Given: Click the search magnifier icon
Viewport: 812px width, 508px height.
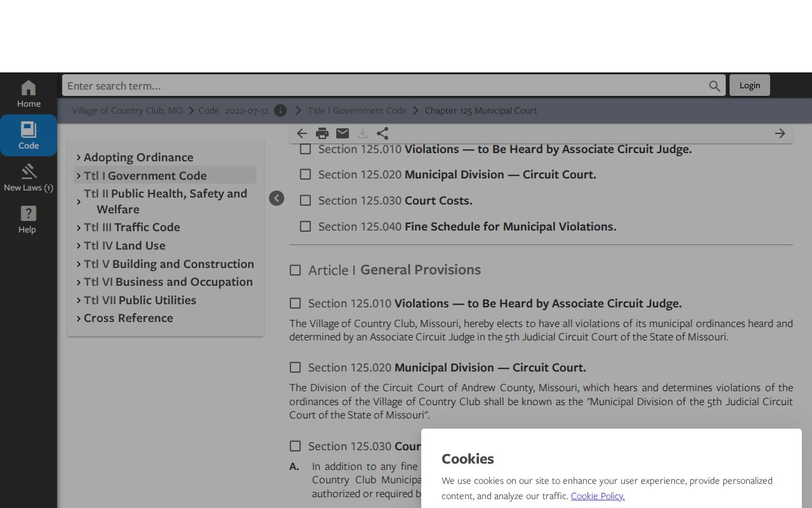Looking at the screenshot, I should tap(715, 86).
